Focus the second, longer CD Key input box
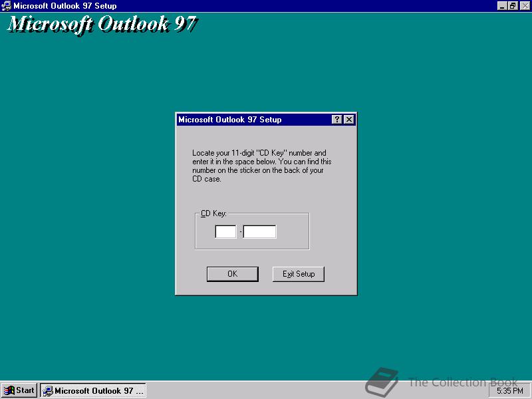This screenshot has width=532, height=399. point(259,231)
